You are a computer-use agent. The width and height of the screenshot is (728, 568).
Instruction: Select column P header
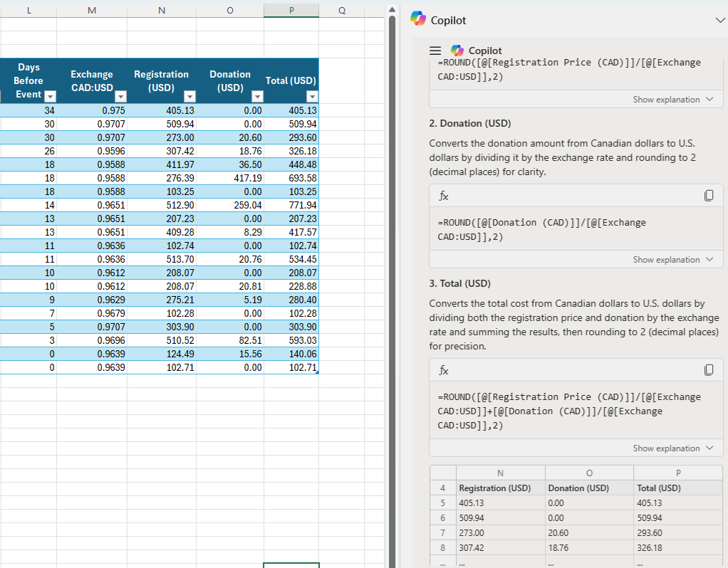click(x=291, y=9)
